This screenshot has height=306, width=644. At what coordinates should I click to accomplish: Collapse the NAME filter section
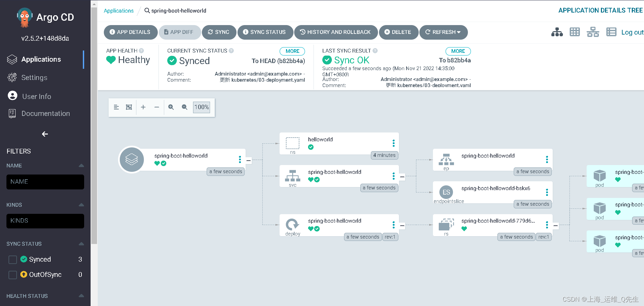pos(81,166)
